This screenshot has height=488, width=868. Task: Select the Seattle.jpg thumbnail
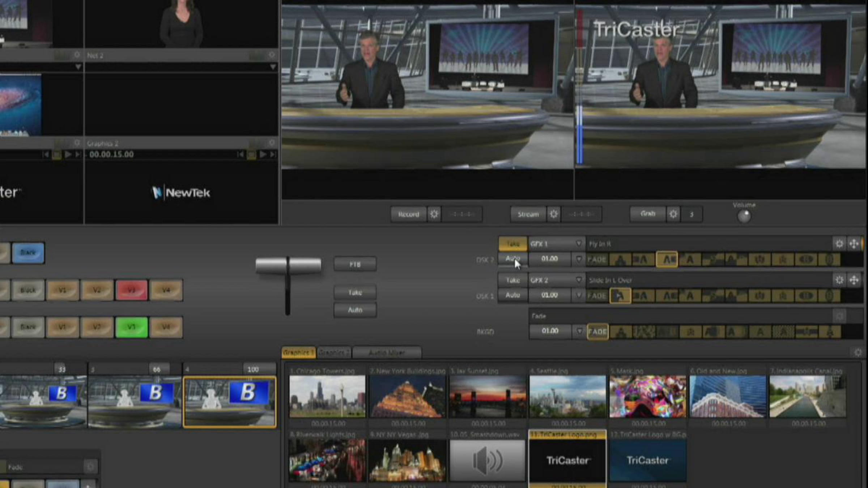(567, 396)
